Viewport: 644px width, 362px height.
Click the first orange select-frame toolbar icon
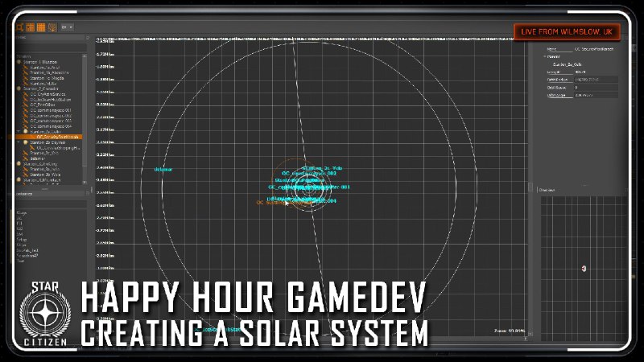[x=19, y=27]
